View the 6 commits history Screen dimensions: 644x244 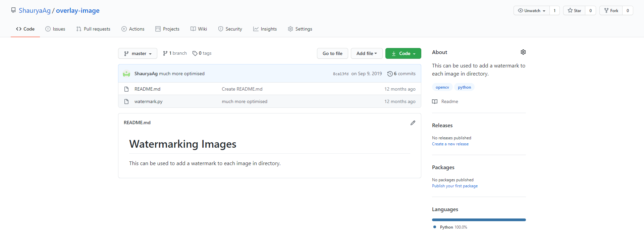point(401,74)
